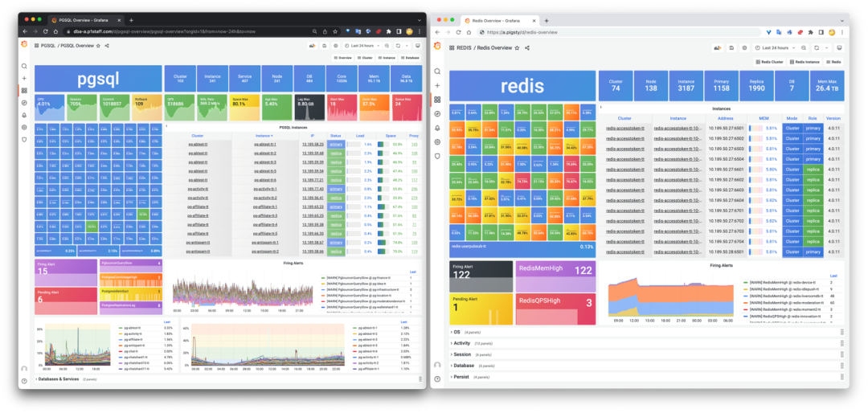Screen dimensions: 868x413
Task: Click PGSQL folder breadcrumb
Action: (48, 46)
